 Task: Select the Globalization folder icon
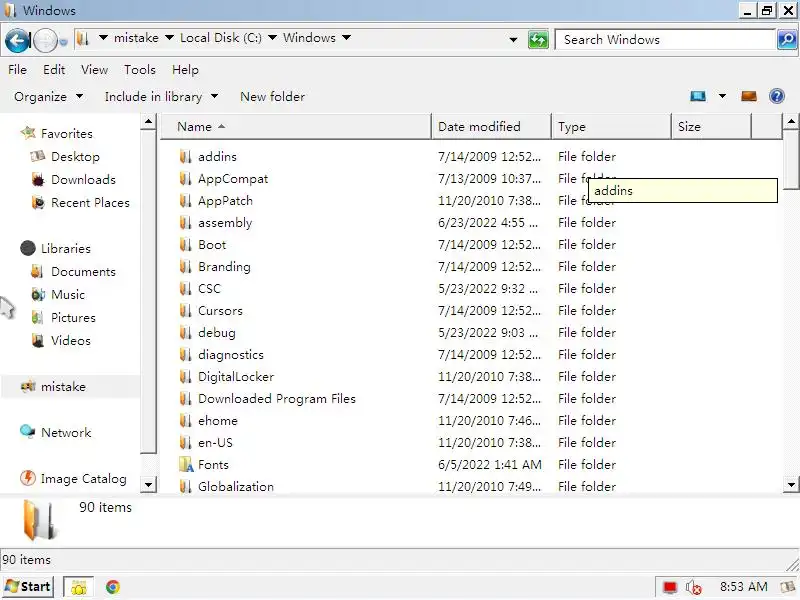coord(186,486)
